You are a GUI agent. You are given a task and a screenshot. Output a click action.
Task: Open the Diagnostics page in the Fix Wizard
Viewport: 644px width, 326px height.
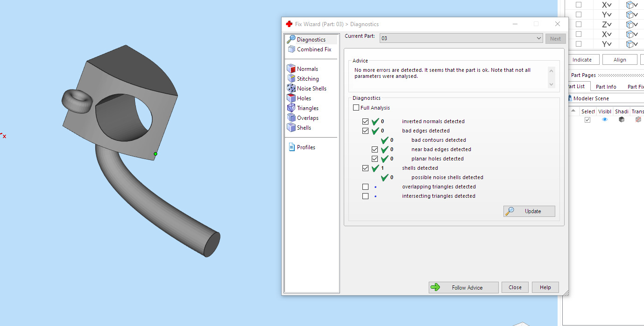[311, 40]
